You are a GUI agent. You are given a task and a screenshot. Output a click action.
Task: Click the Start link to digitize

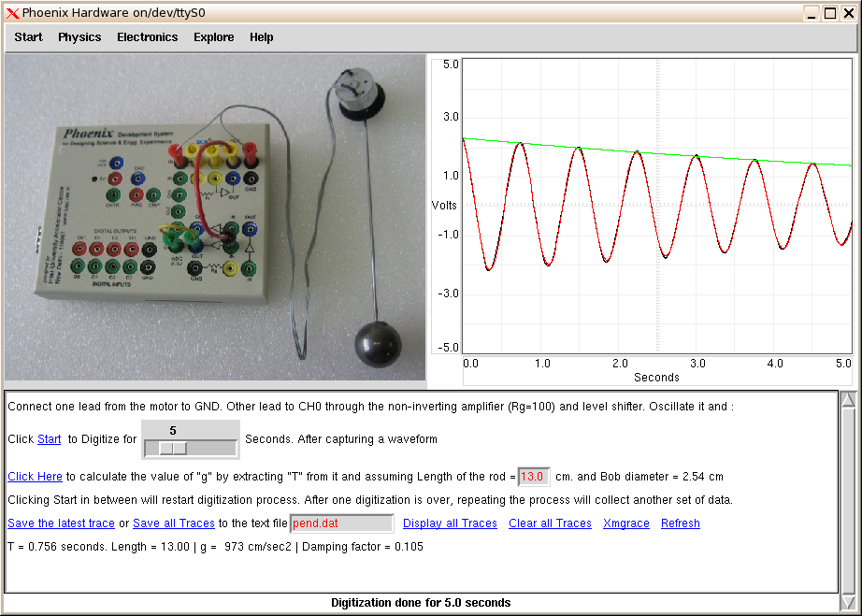(x=49, y=439)
